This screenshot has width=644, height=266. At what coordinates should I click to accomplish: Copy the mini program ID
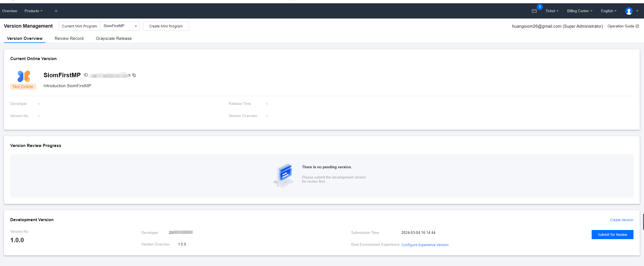click(x=134, y=75)
